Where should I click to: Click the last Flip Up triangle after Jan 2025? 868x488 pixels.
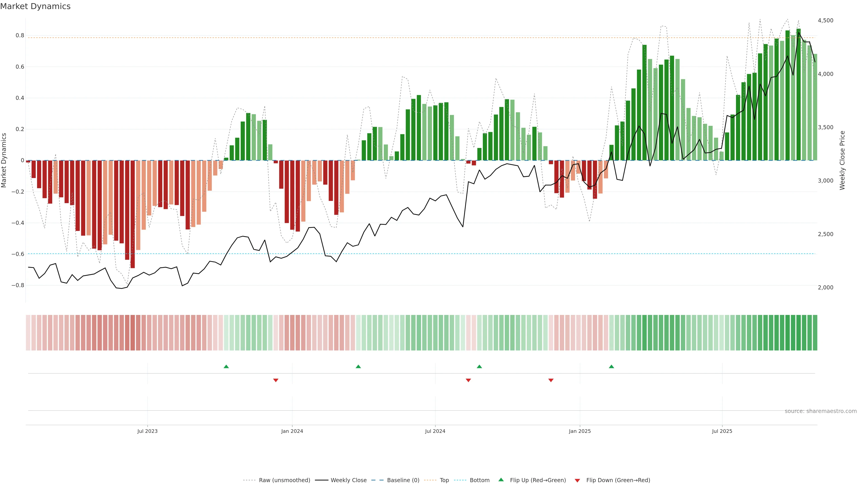pyautogui.click(x=611, y=366)
